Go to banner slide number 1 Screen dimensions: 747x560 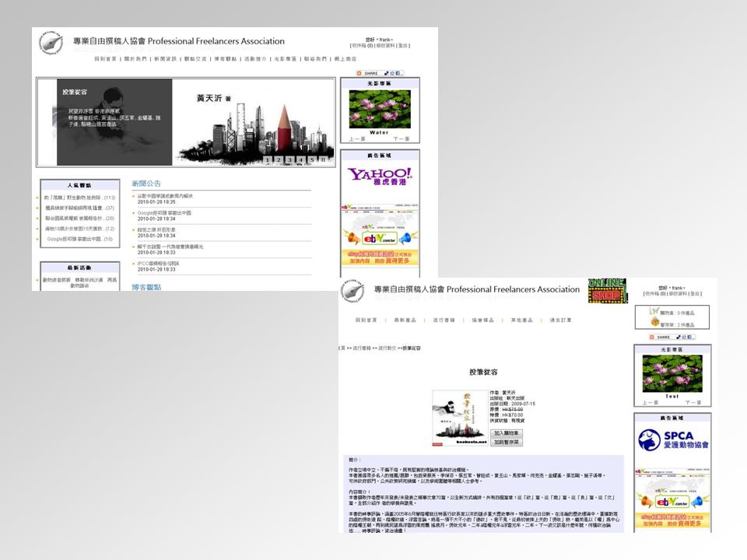point(267,160)
